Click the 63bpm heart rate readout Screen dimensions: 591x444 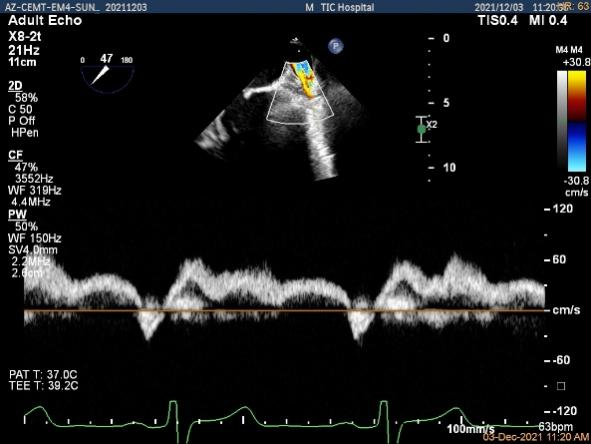click(x=556, y=427)
